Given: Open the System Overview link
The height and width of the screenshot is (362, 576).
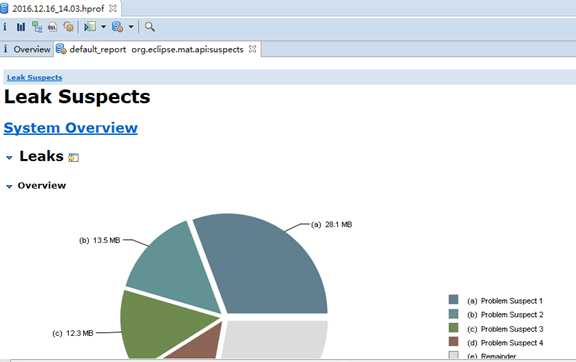Looking at the screenshot, I should (x=71, y=128).
